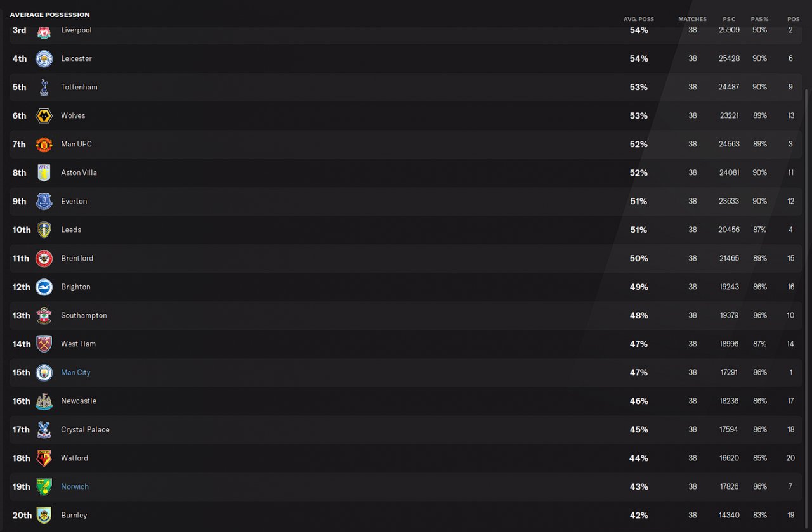Click the Tottenham cockerel crest
812x532 pixels.
click(44, 87)
